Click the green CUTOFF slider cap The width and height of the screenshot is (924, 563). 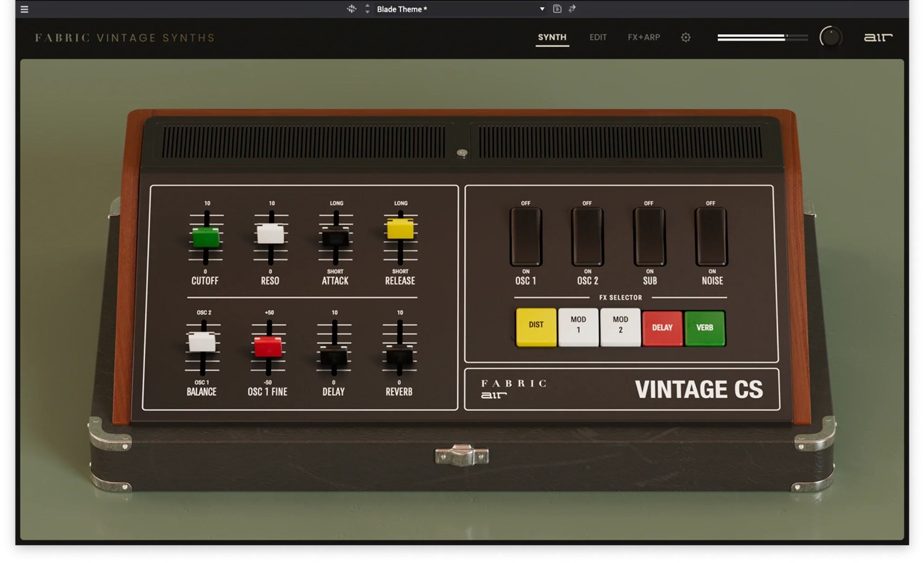click(206, 237)
